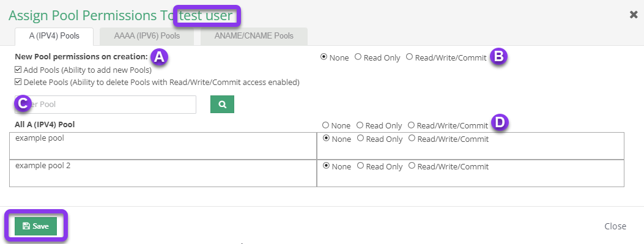Screen dimensions: 644x244
Task: Select None for new pool permissions
Action: [324, 57]
